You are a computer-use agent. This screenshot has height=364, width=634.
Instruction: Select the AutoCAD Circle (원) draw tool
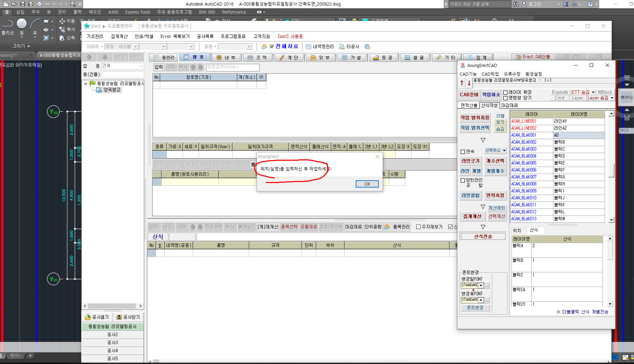tap(22, 24)
